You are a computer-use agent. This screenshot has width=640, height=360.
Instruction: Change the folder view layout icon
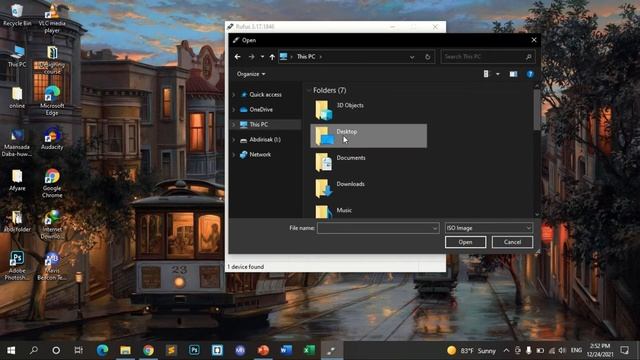coord(486,74)
